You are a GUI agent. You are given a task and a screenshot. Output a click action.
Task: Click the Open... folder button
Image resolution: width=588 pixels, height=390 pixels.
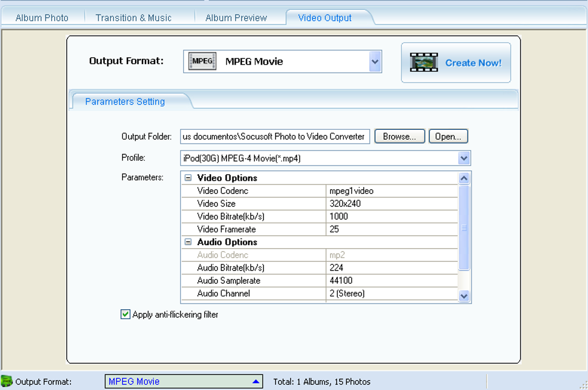(x=448, y=137)
